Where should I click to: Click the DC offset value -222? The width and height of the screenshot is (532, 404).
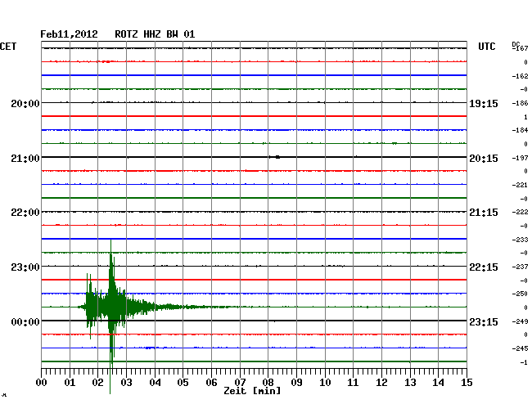(x=520, y=212)
